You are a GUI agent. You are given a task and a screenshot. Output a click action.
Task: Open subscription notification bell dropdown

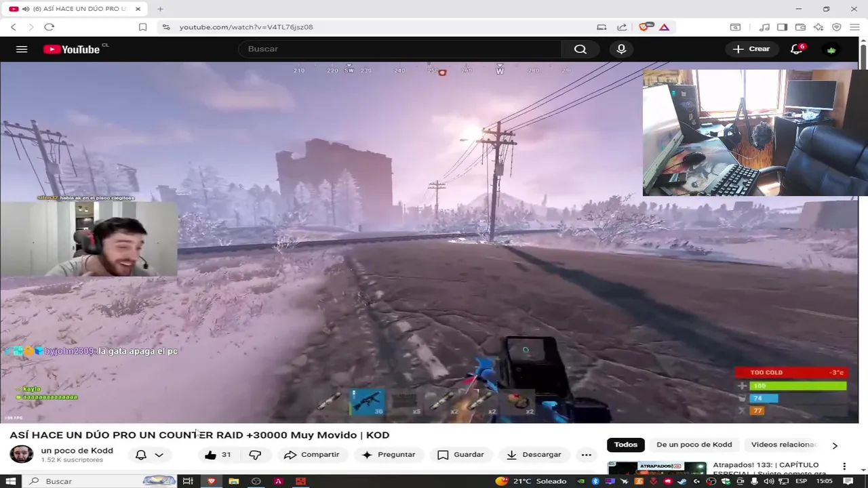tap(149, 455)
